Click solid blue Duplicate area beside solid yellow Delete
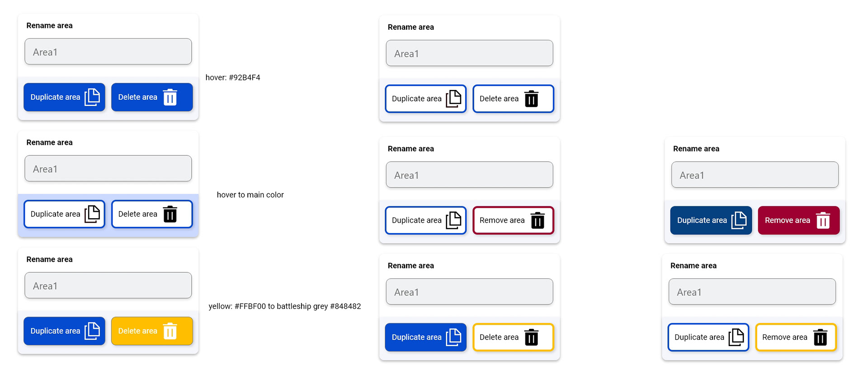868x384 pixels. 64,331
